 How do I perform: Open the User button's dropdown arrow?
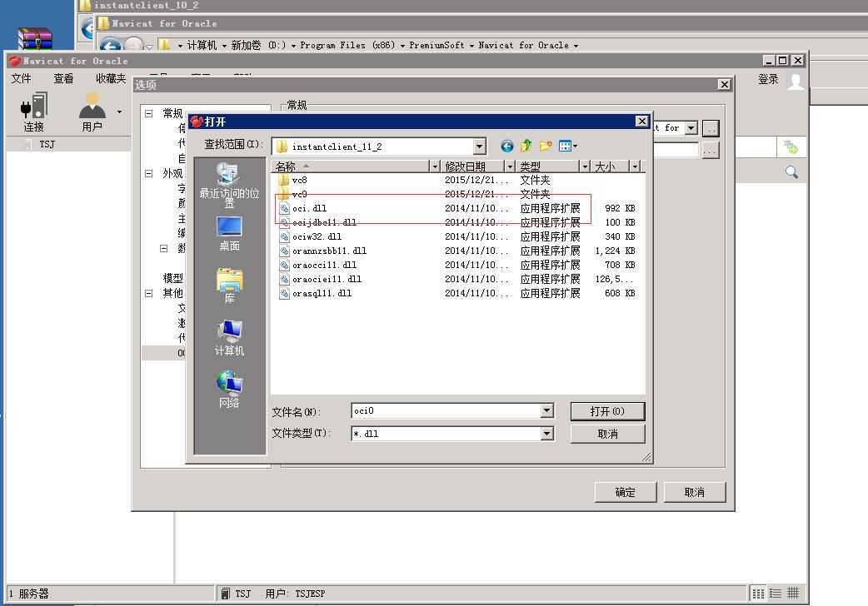pos(120,112)
